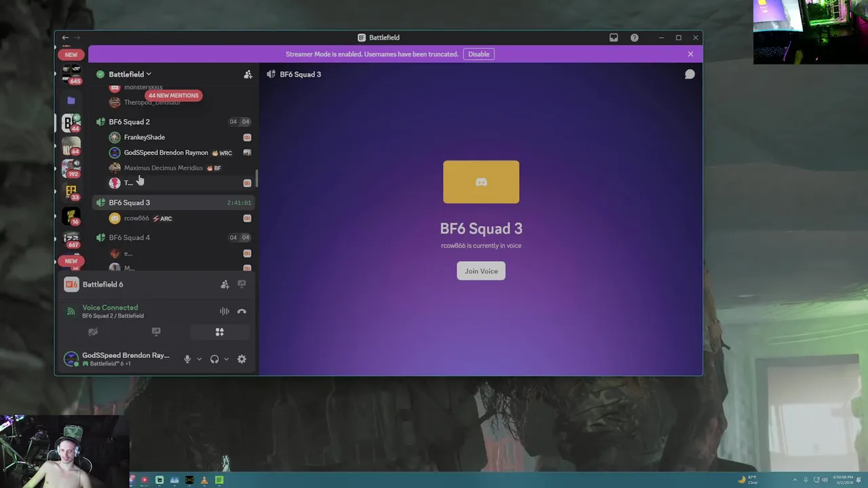This screenshot has width=868, height=488.
Task: Toggle microphone mute
Action: (187, 359)
